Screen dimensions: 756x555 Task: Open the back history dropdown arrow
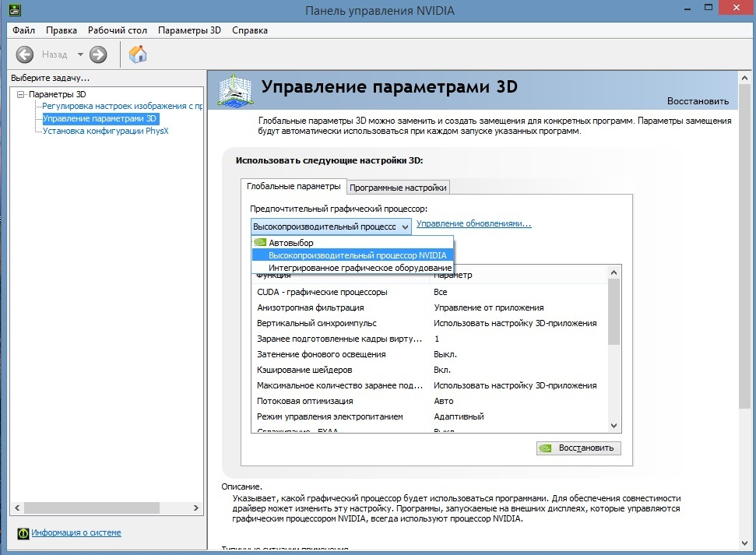pos(80,54)
